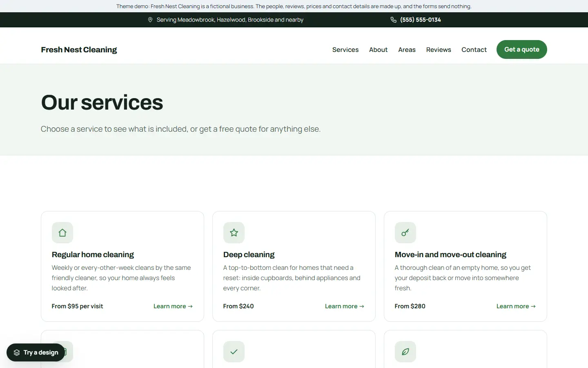The height and width of the screenshot is (368, 588).
Task: Click the top-to-bottom clean description
Action: [x=292, y=278]
